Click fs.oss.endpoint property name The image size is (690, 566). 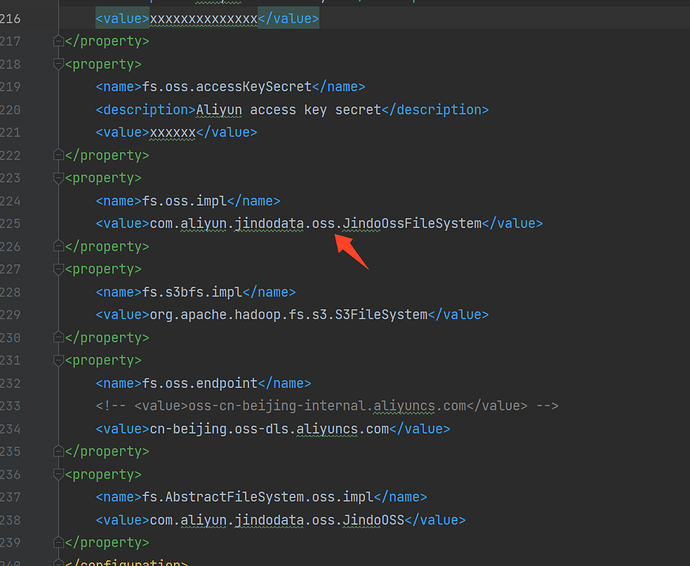(x=200, y=383)
